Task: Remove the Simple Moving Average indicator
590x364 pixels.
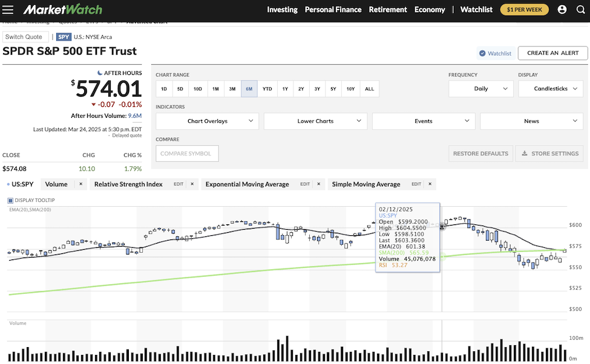Action: (x=430, y=184)
